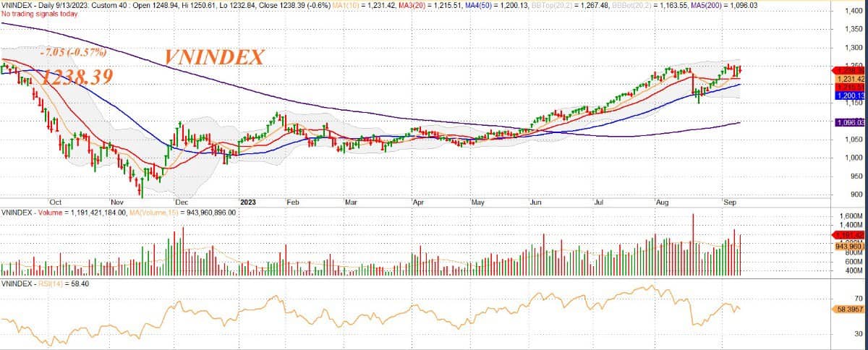Image resolution: width=868 pixels, height=350 pixels.
Task: Click the 900 price axis label
Action: pos(855,195)
